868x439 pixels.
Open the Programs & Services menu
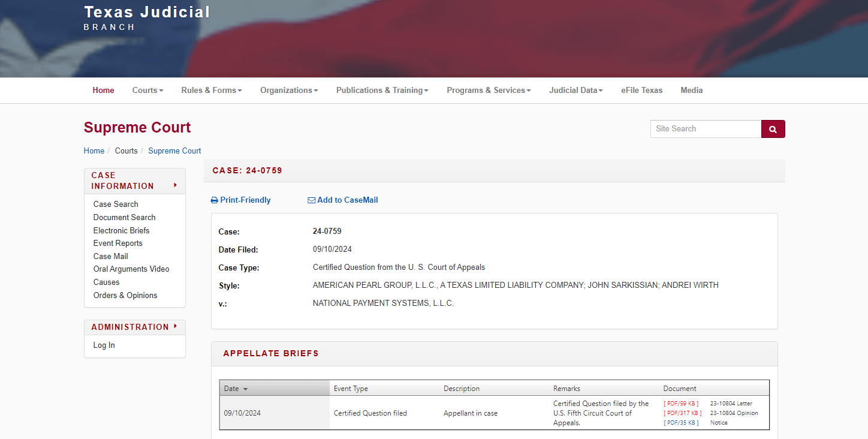point(489,90)
